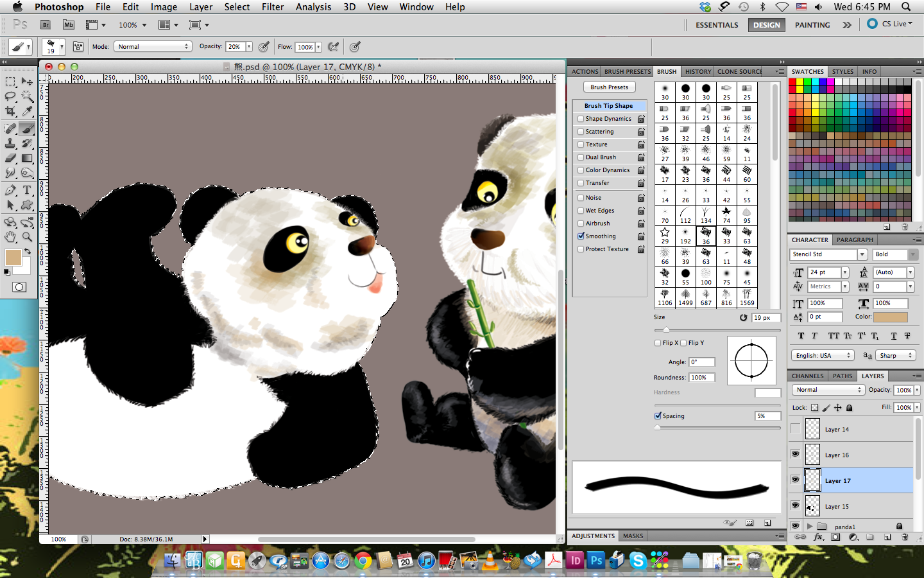Switch to the Channels tab

coord(807,376)
